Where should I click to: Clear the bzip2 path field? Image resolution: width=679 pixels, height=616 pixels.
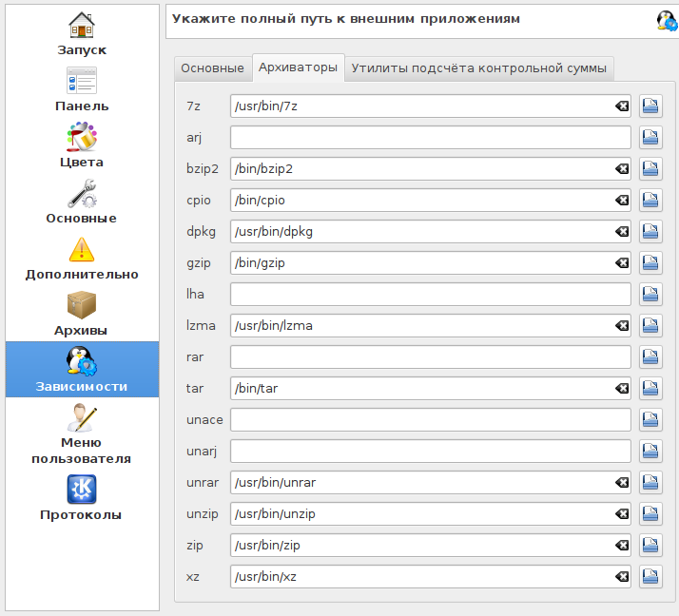pos(622,169)
